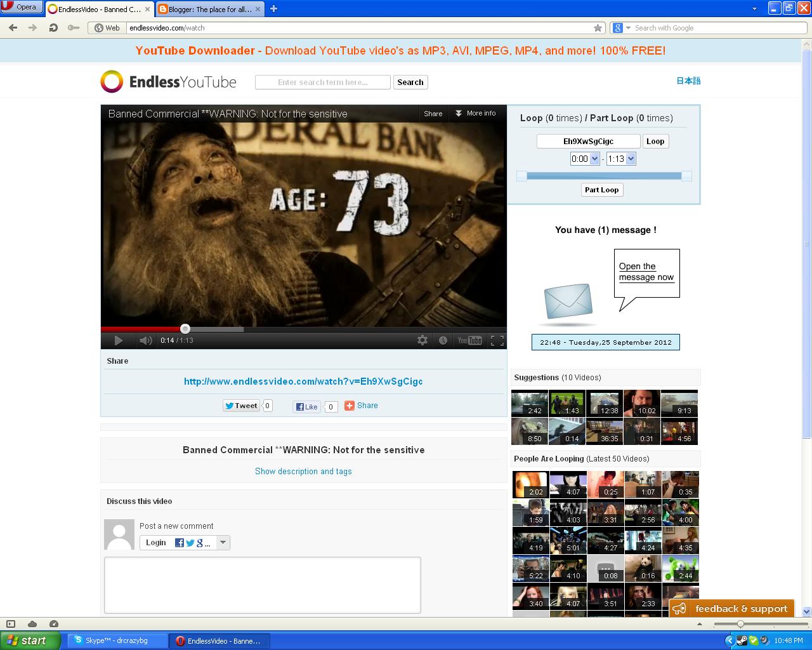Open the endlessvideo share URL link
This screenshot has height=650, width=812.
coord(303,381)
